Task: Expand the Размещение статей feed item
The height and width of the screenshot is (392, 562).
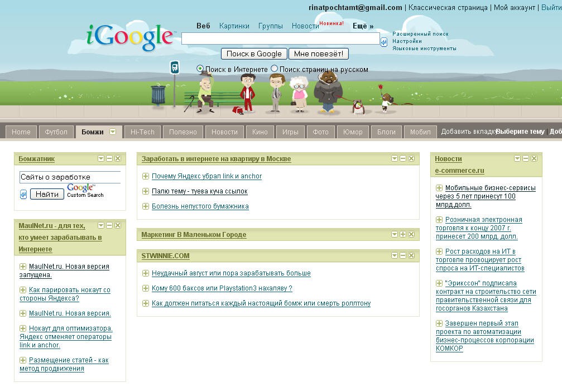Action: pos(23,360)
